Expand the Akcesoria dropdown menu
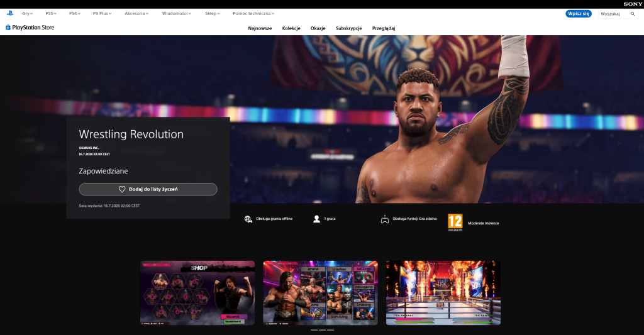The height and width of the screenshot is (335, 644). (x=136, y=14)
